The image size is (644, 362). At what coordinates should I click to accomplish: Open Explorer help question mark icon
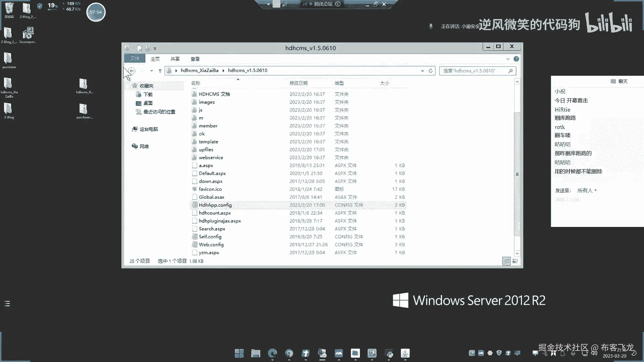(516, 59)
